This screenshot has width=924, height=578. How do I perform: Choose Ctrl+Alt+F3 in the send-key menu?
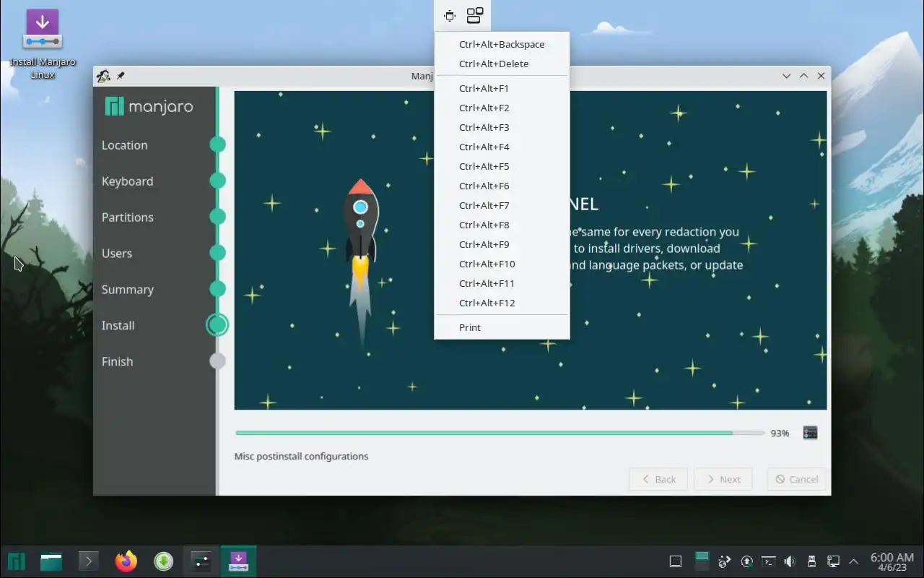coord(502,127)
